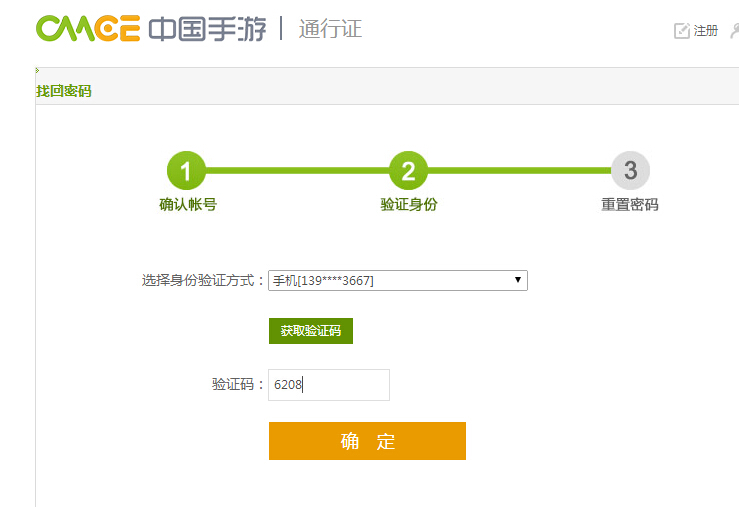Open the 手机[139****3667] verification method dropdown
Screen dimensions: 739x507
[x=398, y=280]
